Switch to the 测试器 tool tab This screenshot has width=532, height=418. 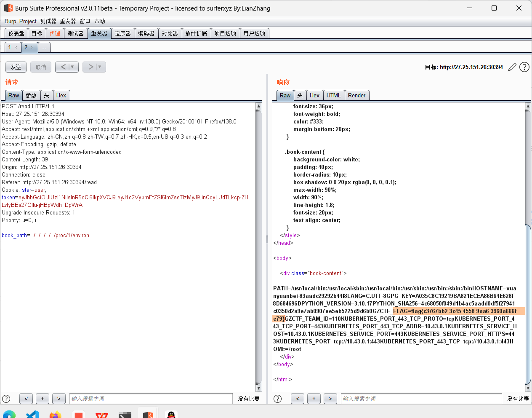(75, 33)
